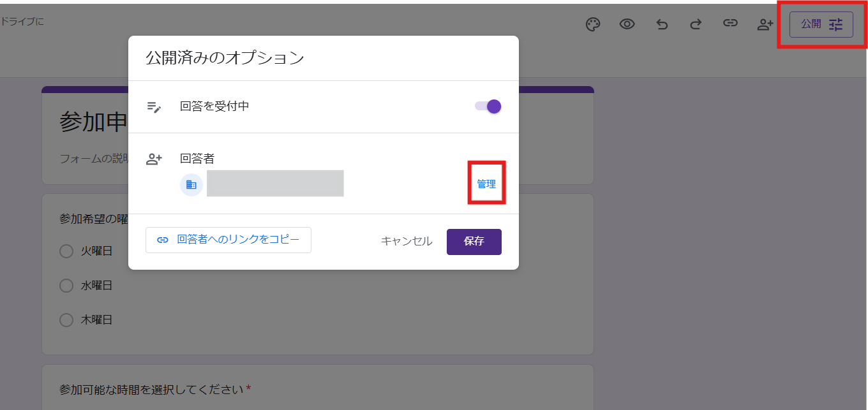Click the 参加可能な時間を選択してください question title
The width and height of the screenshot is (868, 410).
(x=152, y=389)
